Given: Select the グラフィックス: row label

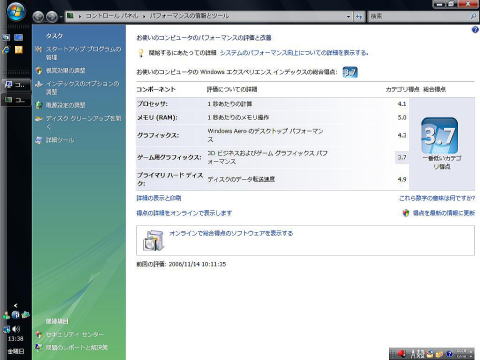Looking at the screenshot, I should pyautogui.click(x=158, y=135).
